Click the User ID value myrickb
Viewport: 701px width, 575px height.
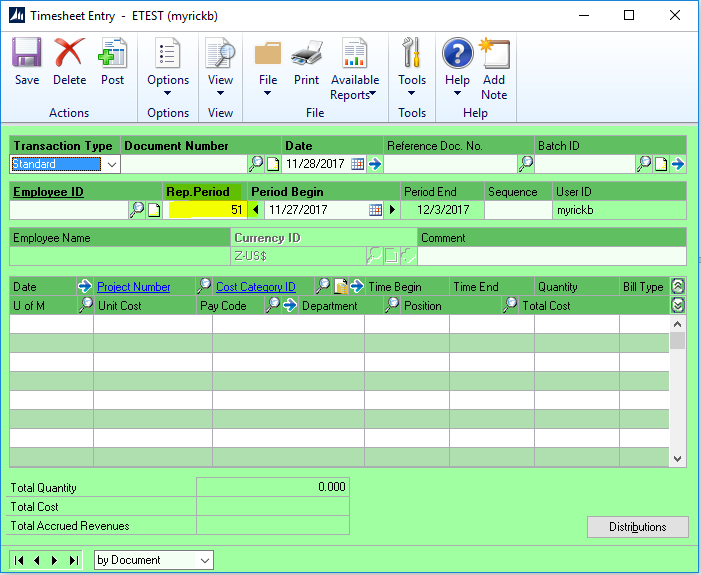[575, 210]
